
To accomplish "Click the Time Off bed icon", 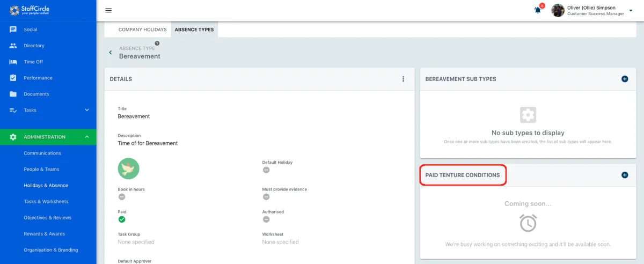I will pos(13,62).
